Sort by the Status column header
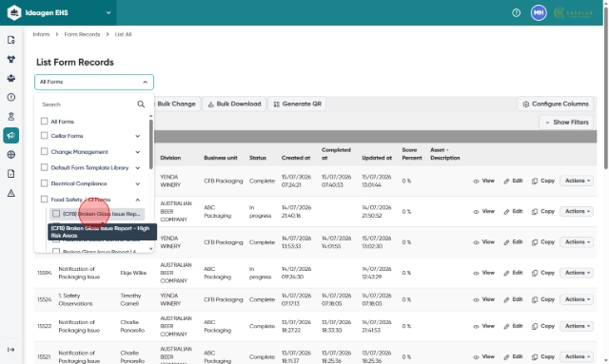The image size is (609, 364). [258, 158]
